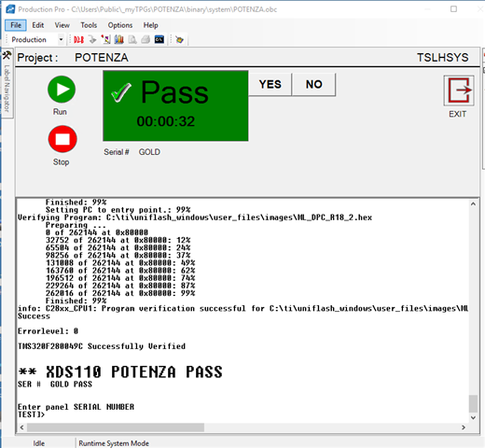Open the Options menu
Viewport: 485px width, 448px height.
pyautogui.click(x=120, y=25)
